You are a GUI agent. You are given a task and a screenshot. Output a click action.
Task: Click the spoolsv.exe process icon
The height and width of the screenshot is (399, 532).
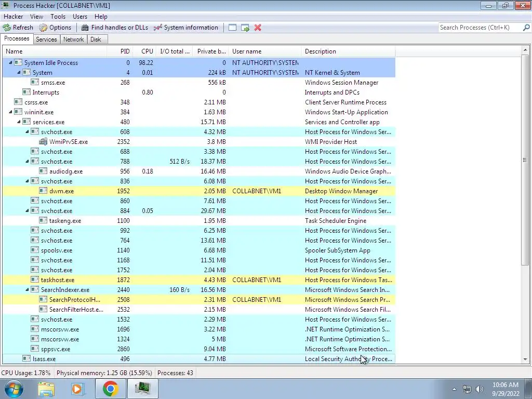click(35, 250)
